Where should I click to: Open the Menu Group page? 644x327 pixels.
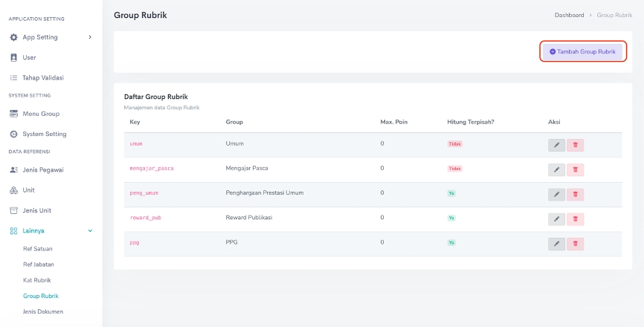pyautogui.click(x=41, y=114)
